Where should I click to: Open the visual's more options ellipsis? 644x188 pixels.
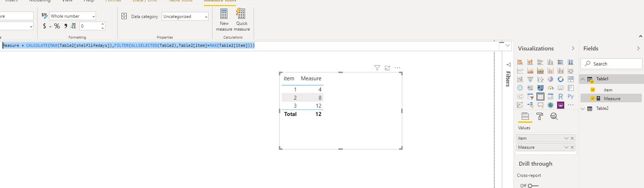point(398,68)
